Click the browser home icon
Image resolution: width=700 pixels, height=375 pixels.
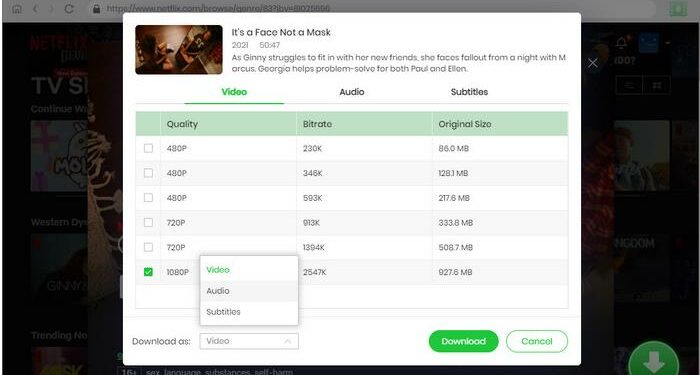pyautogui.click(x=17, y=8)
